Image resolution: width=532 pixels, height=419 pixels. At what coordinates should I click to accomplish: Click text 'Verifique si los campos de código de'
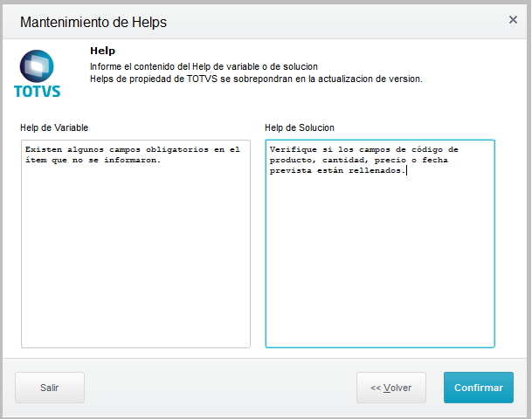click(x=364, y=149)
